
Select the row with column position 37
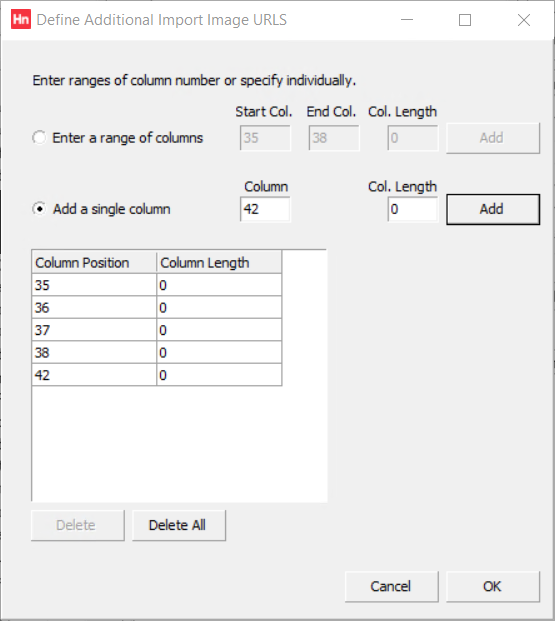pyautogui.click(x=157, y=330)
